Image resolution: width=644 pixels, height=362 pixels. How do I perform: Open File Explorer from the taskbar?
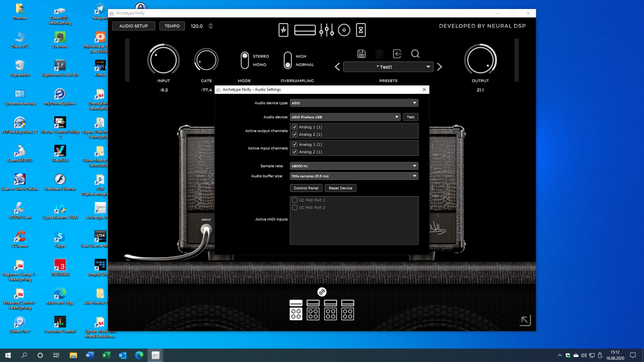73,355
